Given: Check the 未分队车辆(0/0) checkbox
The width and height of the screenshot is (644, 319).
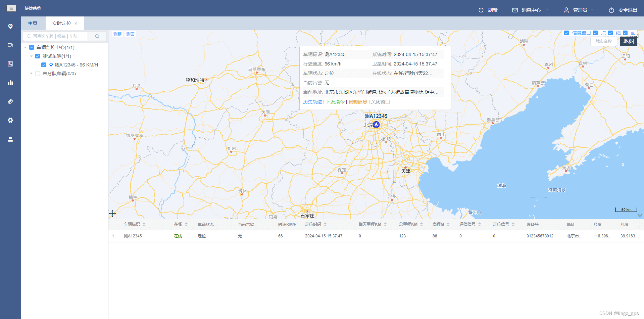Looking at the screenshot, I should point(38,74).
